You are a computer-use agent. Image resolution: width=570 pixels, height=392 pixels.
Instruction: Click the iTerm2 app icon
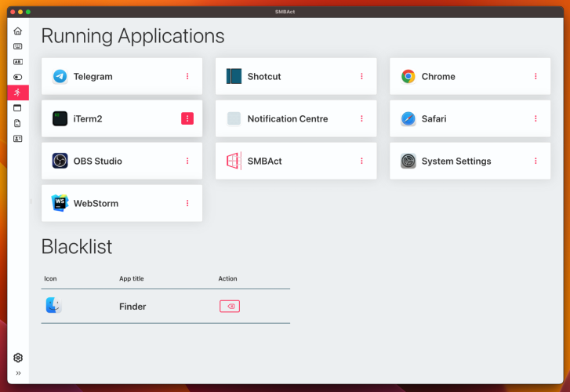tap(60, 118)
